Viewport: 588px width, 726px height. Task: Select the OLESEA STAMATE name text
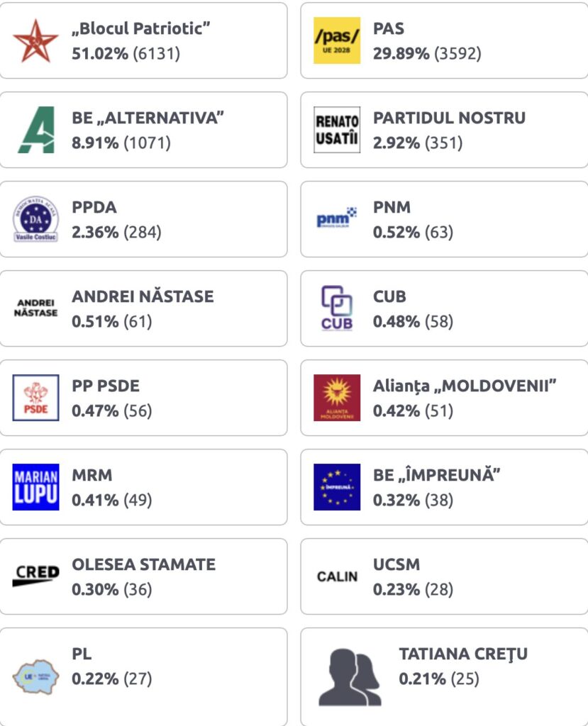click(144, 564)
